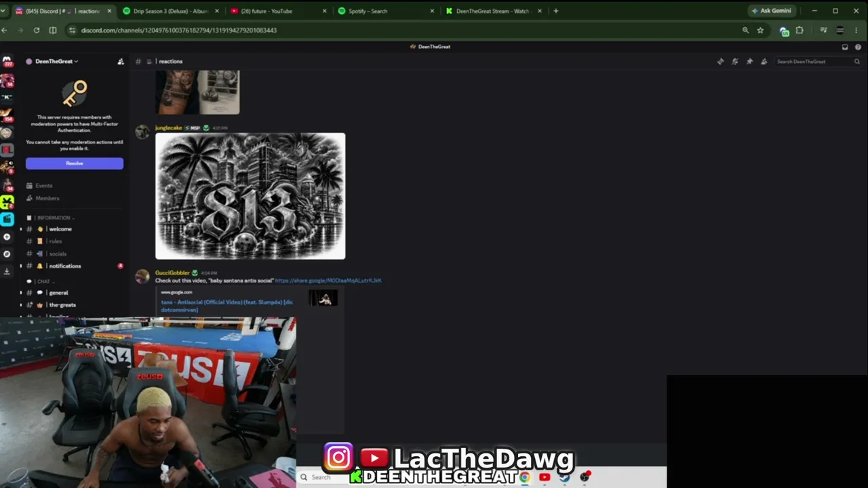Image resolution: width=868 pixels, height=488 pixels.
Task: Open Discord inbox icon
Action: tap(845, 47)
